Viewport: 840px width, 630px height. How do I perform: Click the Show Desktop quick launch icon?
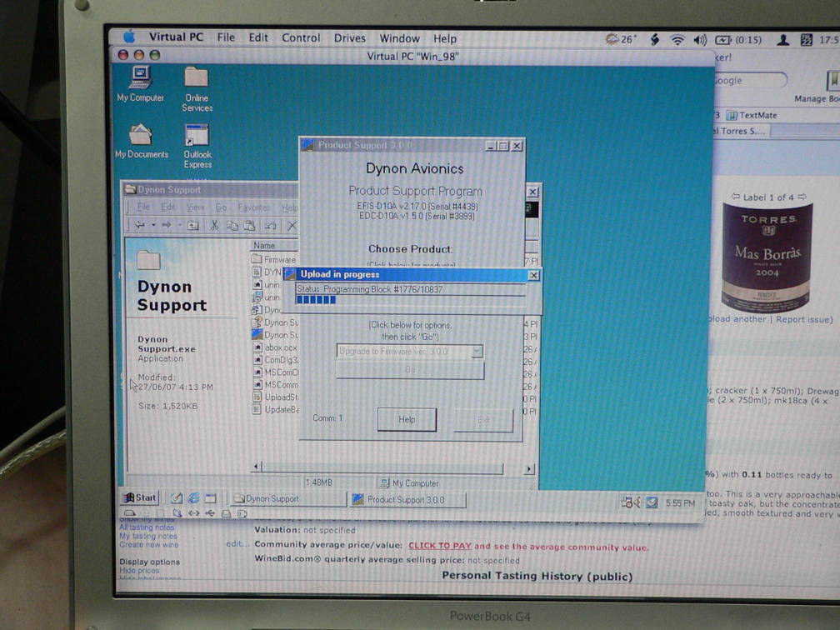[x=177, y=498]
